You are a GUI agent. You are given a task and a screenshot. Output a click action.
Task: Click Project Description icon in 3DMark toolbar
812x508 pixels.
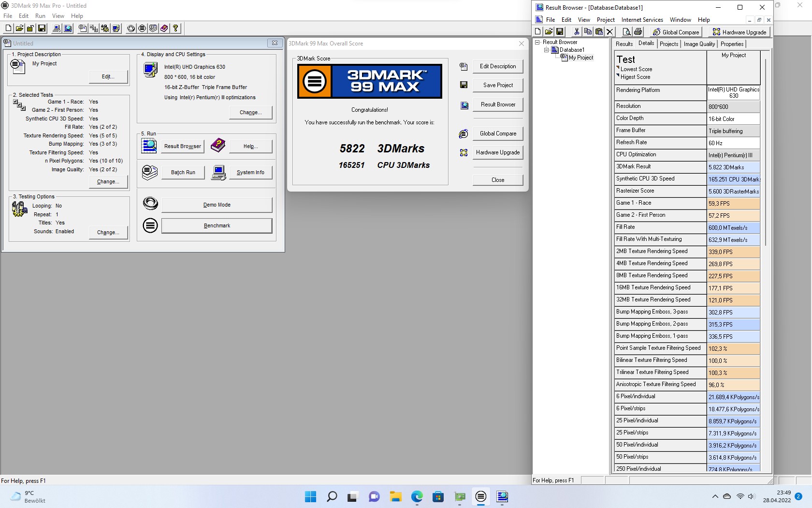point(83,29)
